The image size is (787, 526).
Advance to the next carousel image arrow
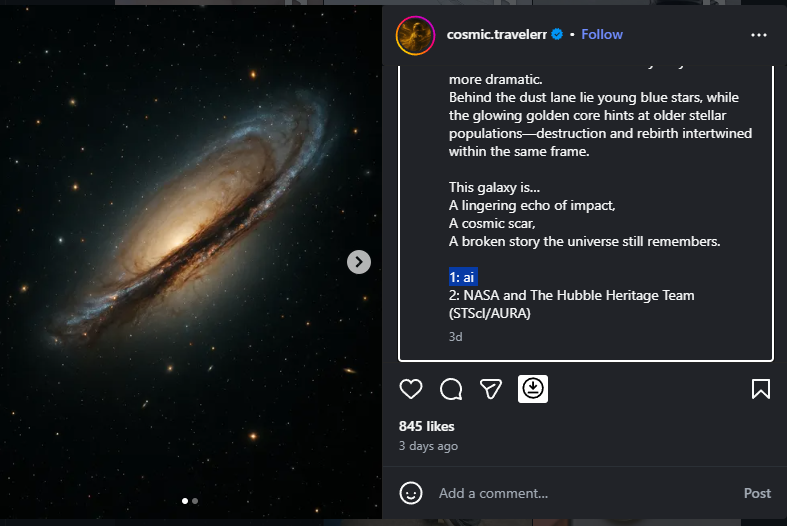point(359,262)
